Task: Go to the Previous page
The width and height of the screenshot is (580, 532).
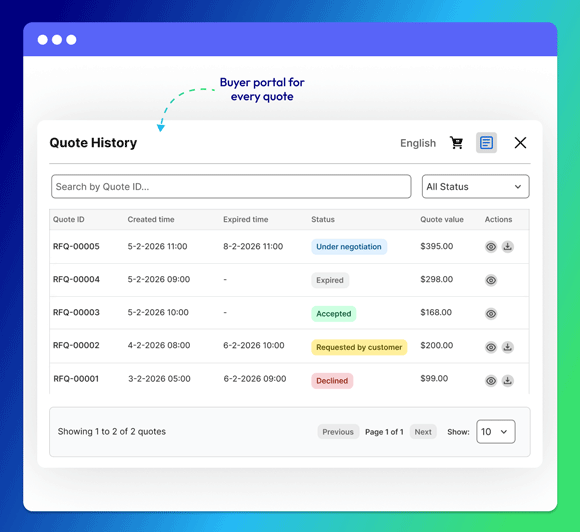Action: point(338,432)
